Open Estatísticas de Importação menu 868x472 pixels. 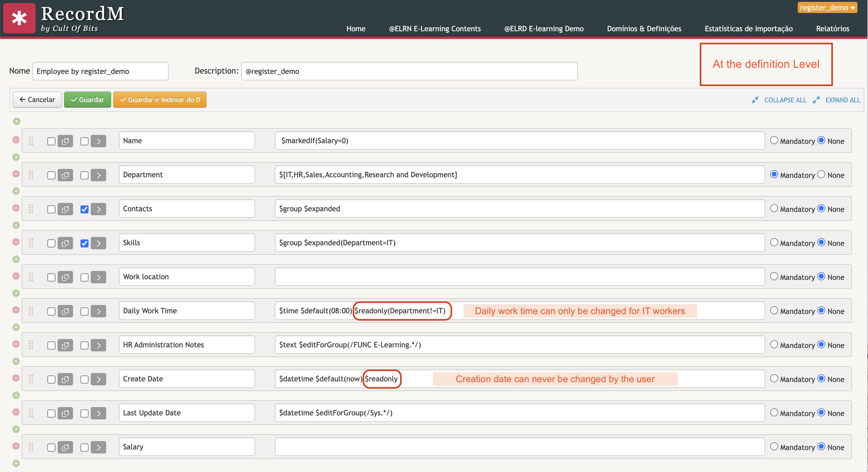coord(749,29)
